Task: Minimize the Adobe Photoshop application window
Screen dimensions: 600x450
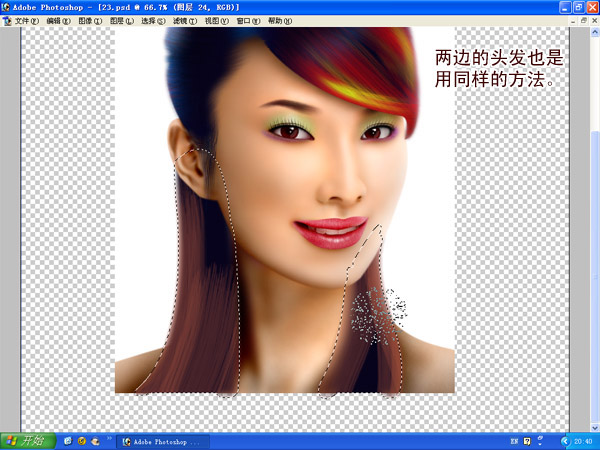Action: click(x=565, y=7)
